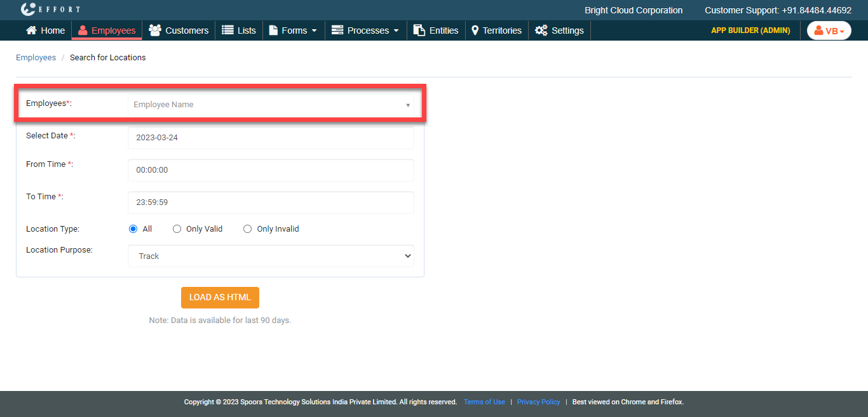Viewport: 868px width, 417px height.
Task: Open the Forms menu
Action: coord(294,30)
